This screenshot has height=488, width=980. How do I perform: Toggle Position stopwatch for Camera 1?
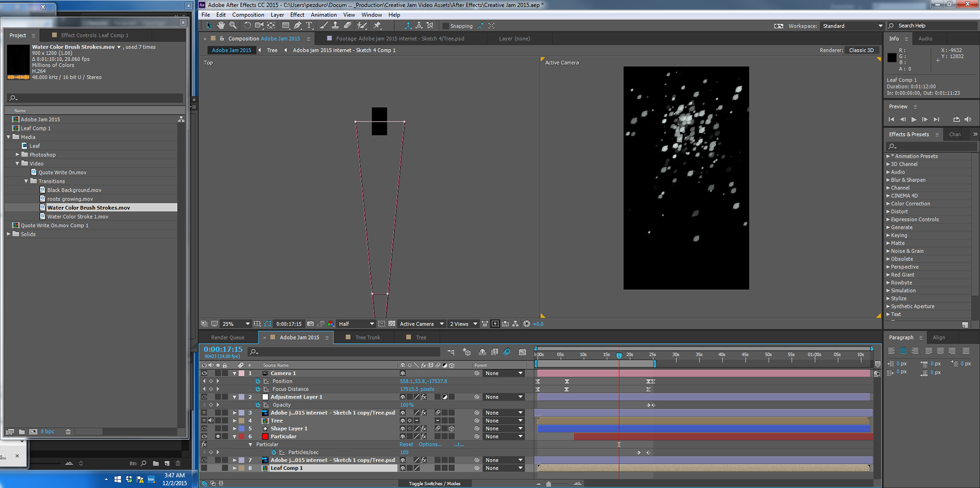coord(258,381)
